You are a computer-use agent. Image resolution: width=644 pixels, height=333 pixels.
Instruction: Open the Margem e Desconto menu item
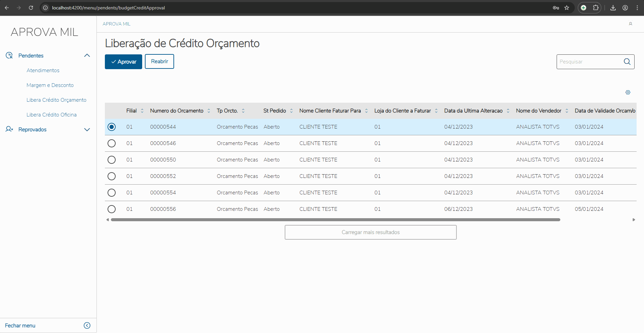(50, 85)
